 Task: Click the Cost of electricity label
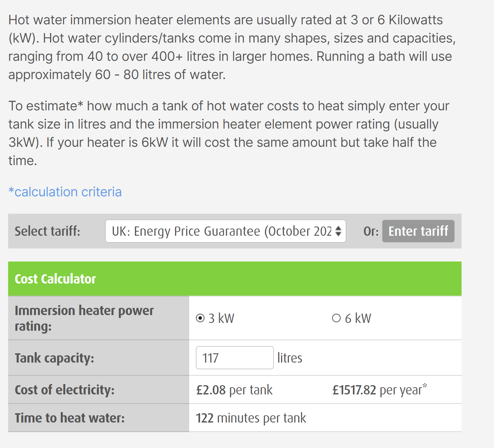[65, 390]
